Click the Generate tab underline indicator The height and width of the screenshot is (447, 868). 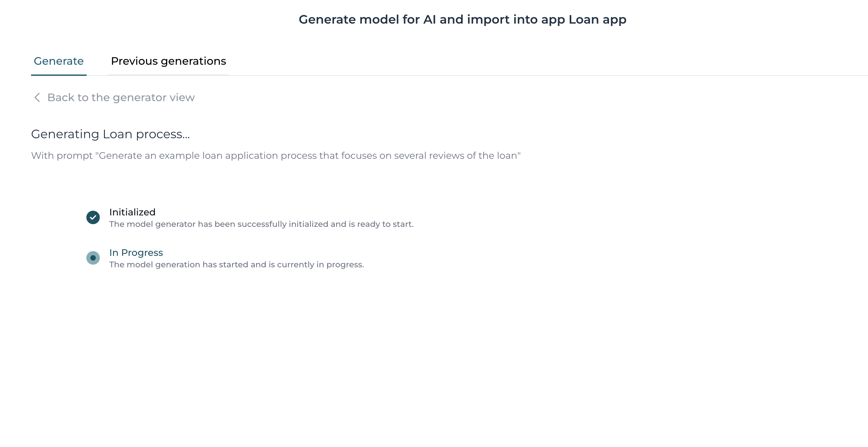pos(59,74)
